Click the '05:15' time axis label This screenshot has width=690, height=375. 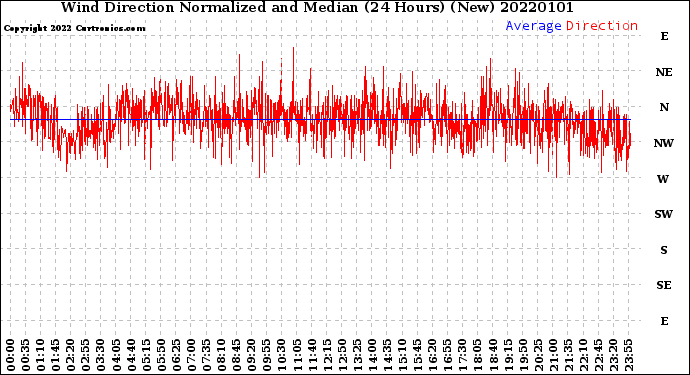[146, 355]
